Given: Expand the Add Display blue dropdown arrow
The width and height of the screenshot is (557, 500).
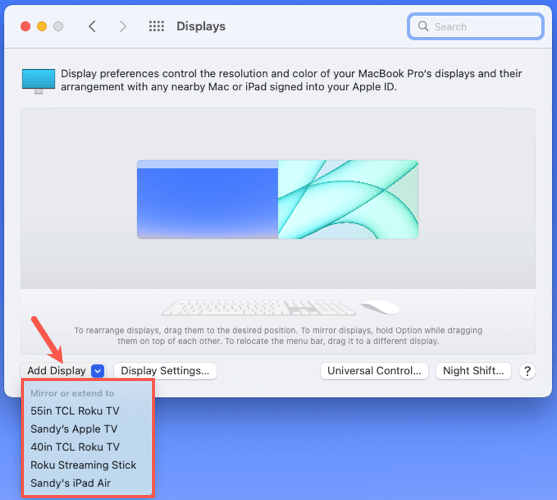Looking at the screenshot, I should (98, 371).
